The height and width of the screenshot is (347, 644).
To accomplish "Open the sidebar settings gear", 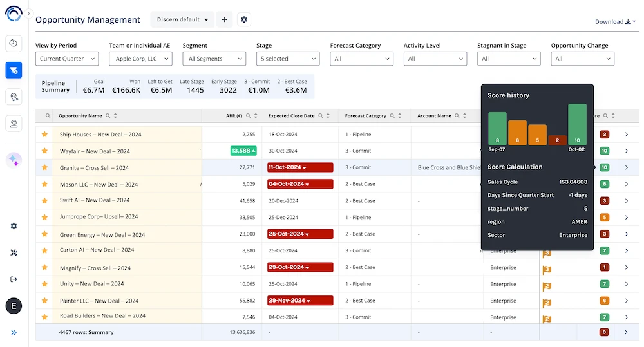I will pyautogui.click(x=14, y=226).
